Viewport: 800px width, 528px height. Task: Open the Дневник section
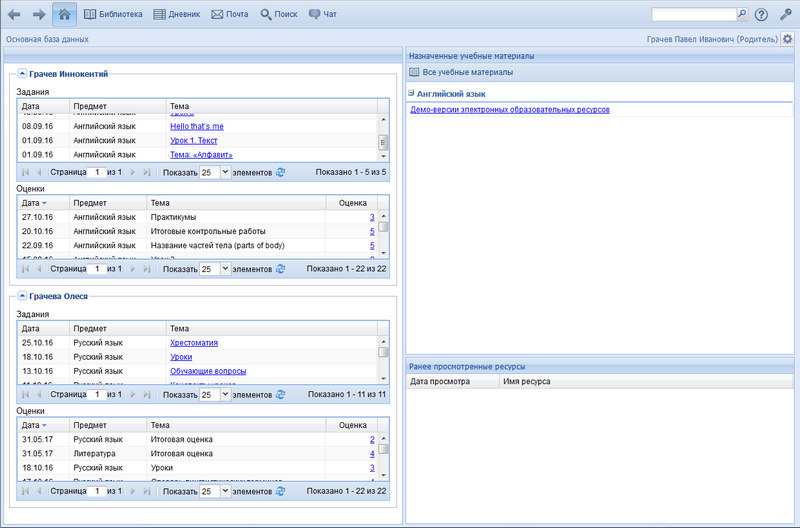click(x=177, y=15)
